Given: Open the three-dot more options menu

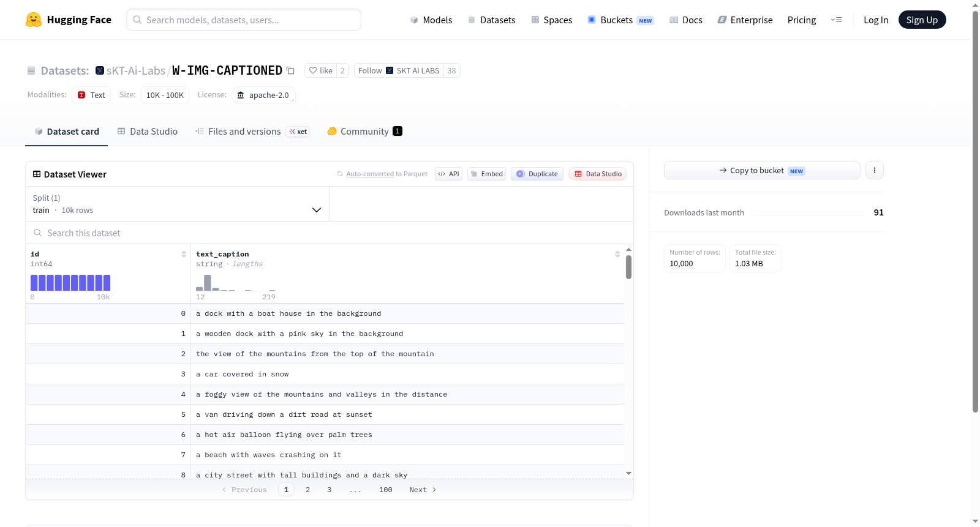Looking at the screenshot, I should [x=875, y=171].
